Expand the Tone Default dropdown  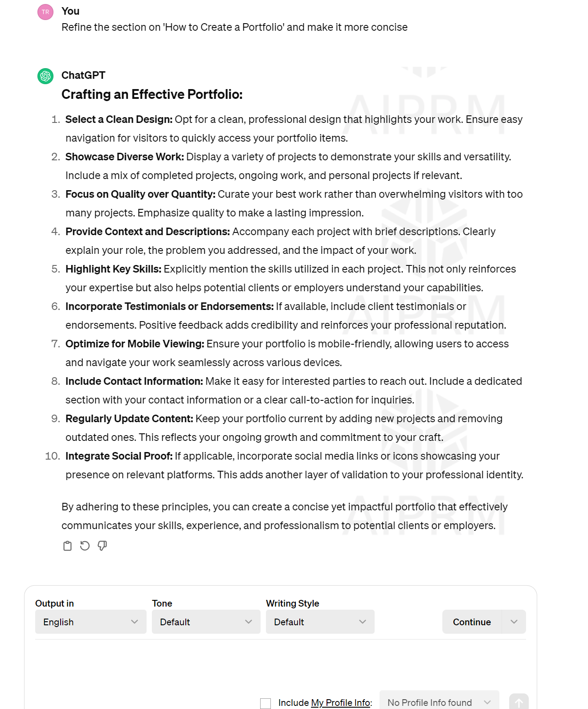[x=206, y=622]
